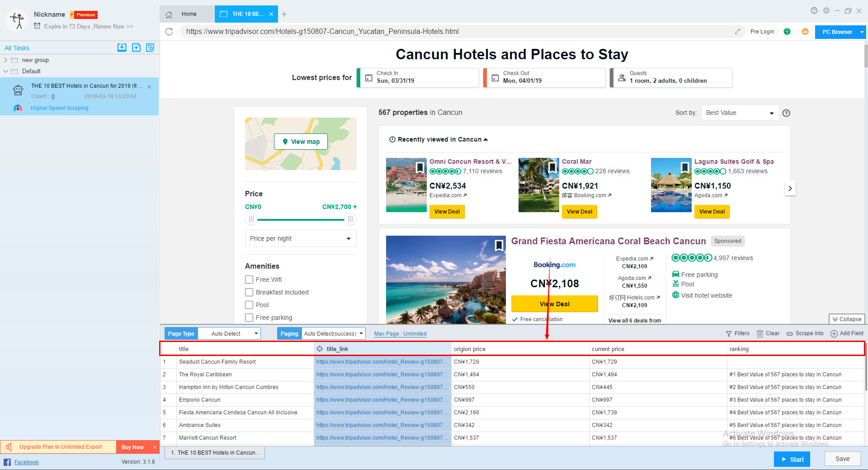Click the minimum price slider handle
Screen dimensions: 868x470
(251, 219)
